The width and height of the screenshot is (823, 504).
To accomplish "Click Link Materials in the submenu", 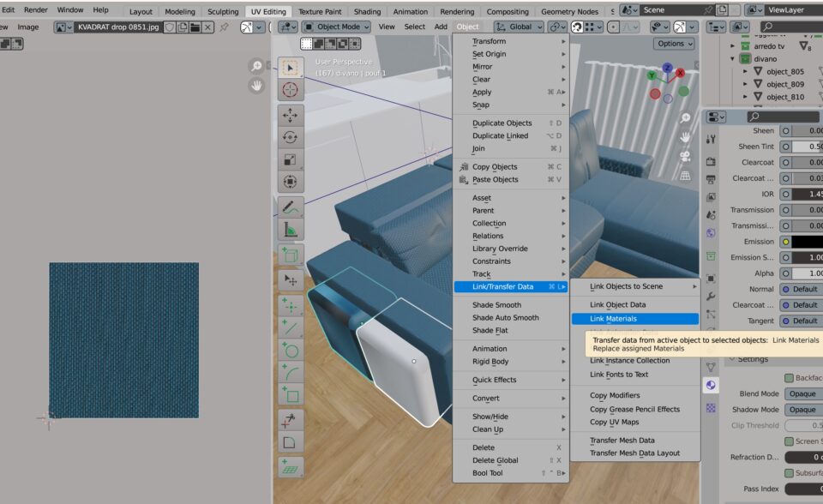I will (x=634, y=319).
